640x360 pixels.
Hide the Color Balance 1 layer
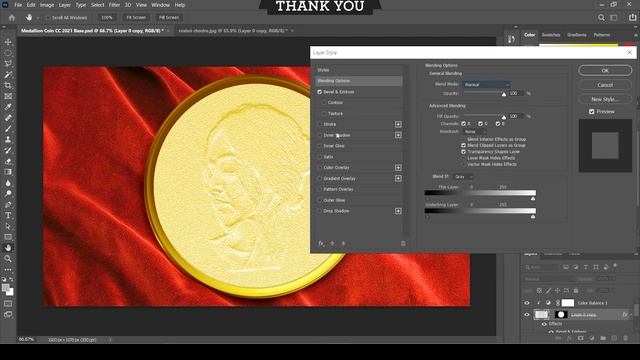pos(527,303)
